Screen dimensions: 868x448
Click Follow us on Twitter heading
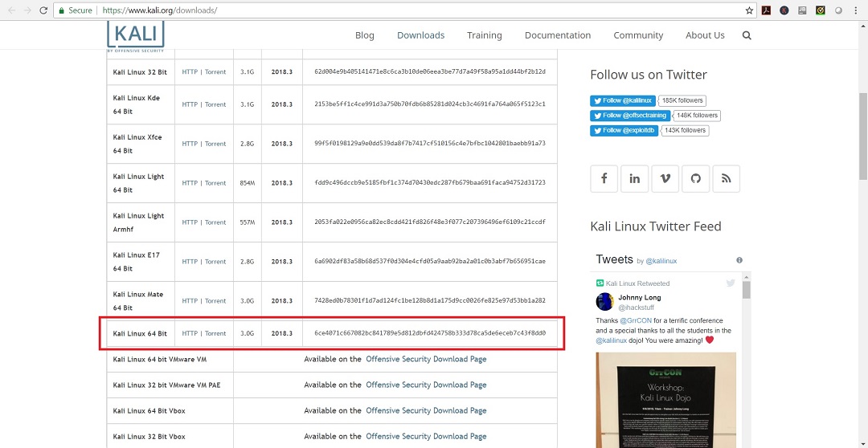(649, 75)
